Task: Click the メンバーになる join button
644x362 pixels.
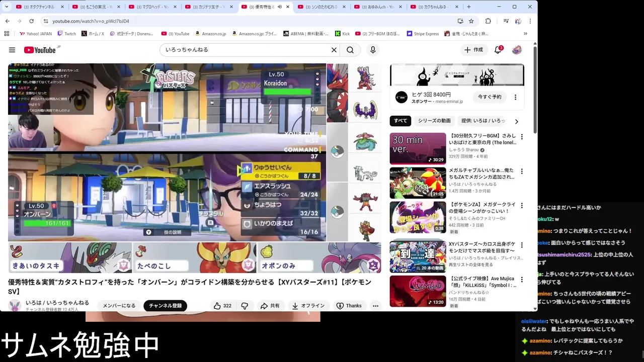Action: click(119, 306)
